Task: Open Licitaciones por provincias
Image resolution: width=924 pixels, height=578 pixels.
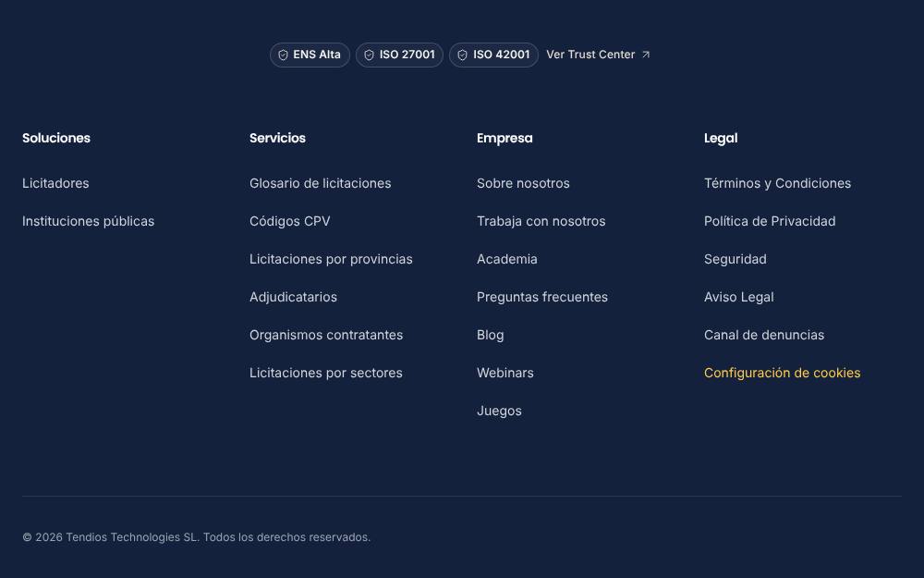Action: (331, 259)
